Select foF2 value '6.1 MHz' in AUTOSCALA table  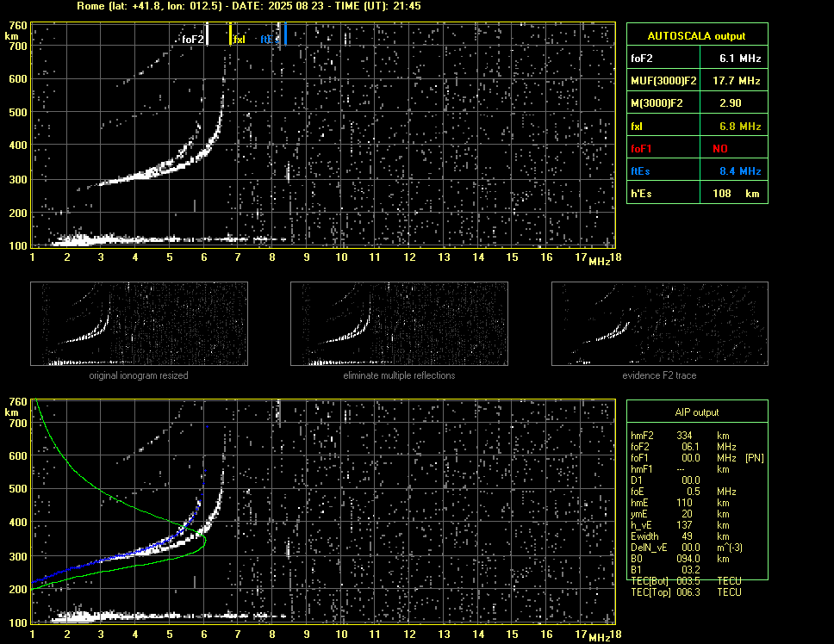(740, 59)
